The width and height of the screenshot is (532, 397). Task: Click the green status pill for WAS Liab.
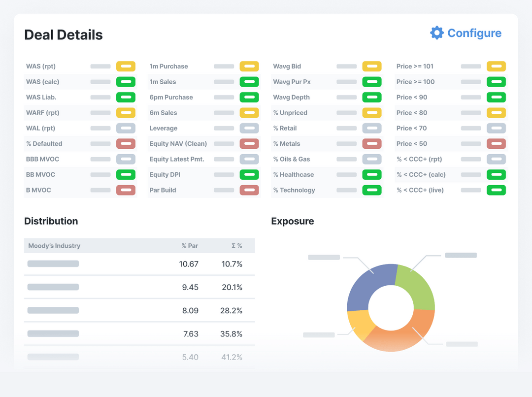pyautogui.click(x=126, y=97)
